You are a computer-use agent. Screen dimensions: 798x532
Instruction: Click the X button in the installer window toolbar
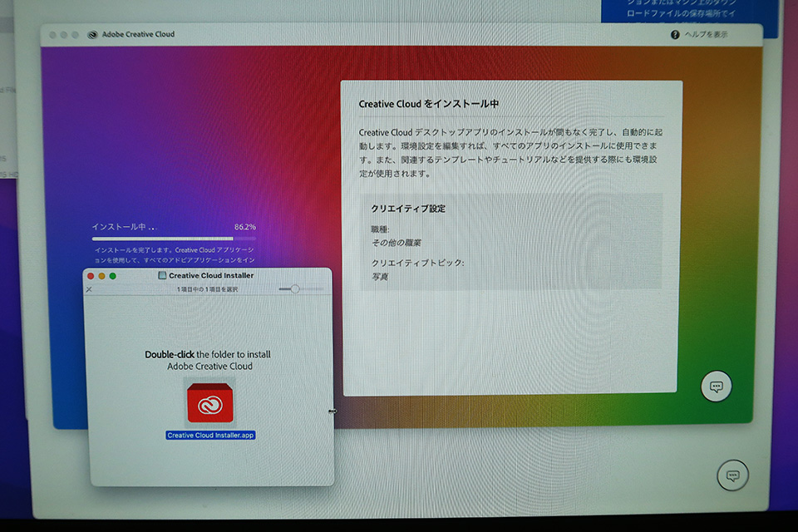pos(89,289)
